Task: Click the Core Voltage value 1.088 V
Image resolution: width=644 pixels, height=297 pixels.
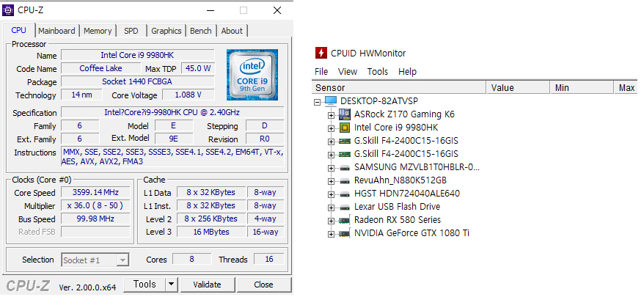Action: click(x=188, y=95)
